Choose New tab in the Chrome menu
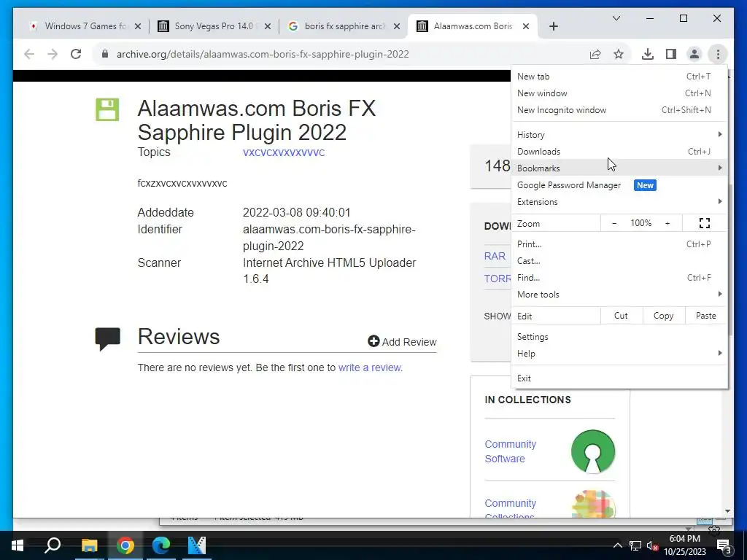The width and height of the screenshot is (747, 560). pyautogui.click(x=619, y=76)
